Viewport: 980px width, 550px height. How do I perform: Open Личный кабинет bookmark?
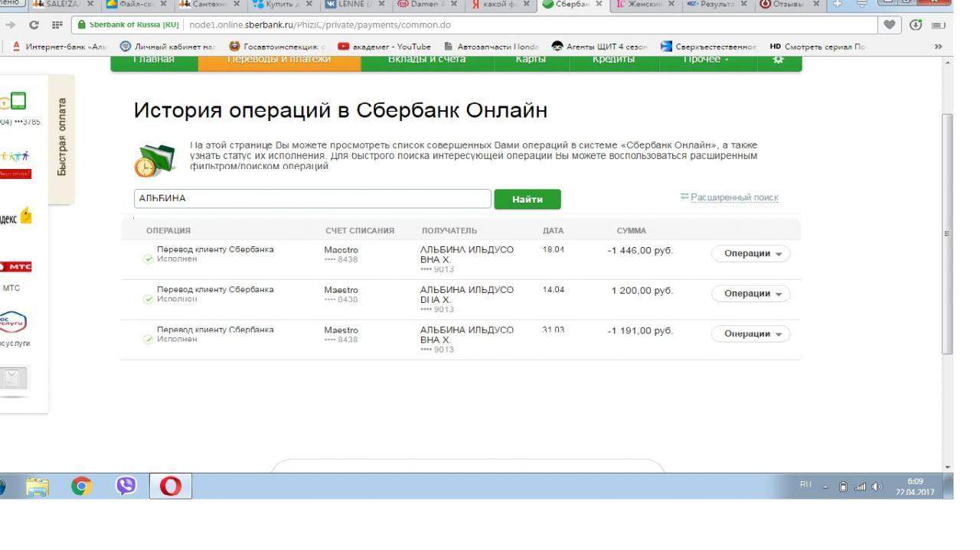pyautogui.click(x=168, y=47)
